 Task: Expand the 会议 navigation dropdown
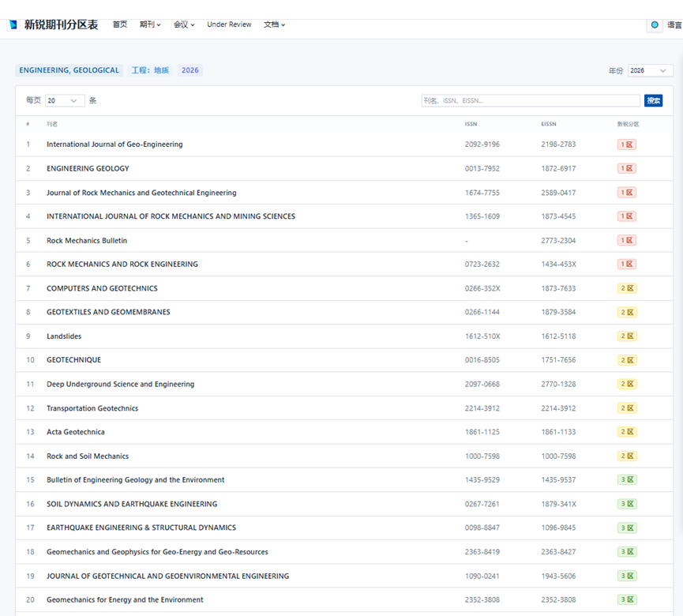coord(184,24)
